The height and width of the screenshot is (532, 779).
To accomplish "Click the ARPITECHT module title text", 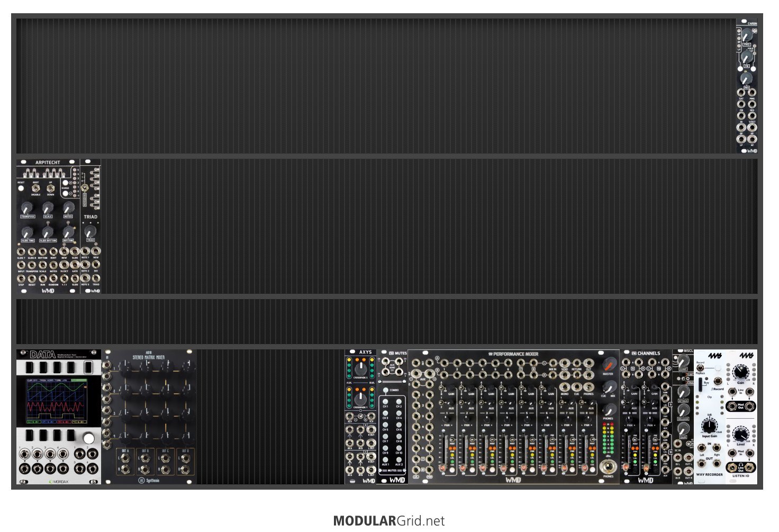I will click(x=48, y=162).
